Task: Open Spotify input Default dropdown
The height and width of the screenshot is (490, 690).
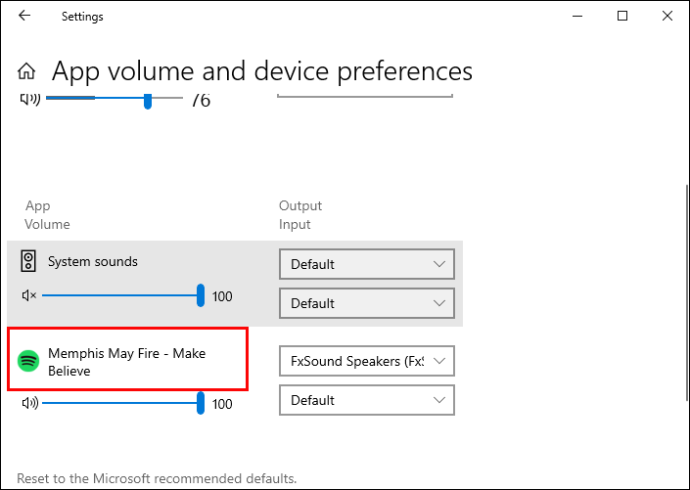Action: coord(367,400)
